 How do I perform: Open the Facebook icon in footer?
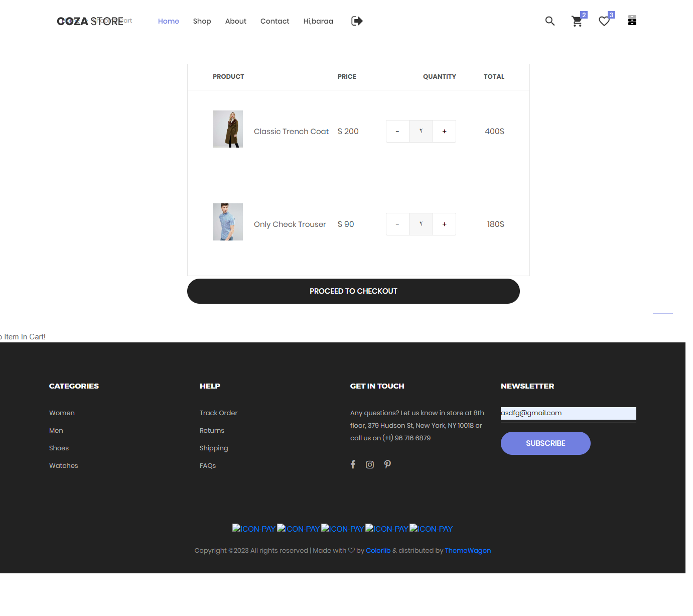[353, 464]
